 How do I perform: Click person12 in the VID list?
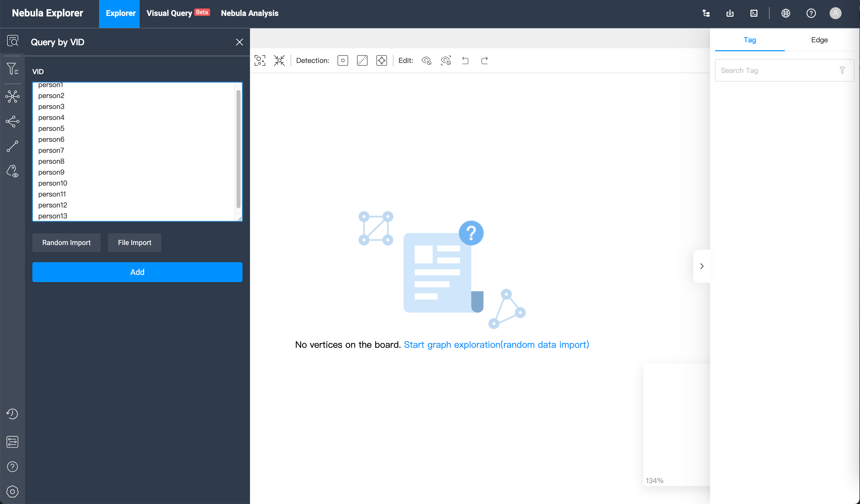pyautogui.click(x=53, y=205)
